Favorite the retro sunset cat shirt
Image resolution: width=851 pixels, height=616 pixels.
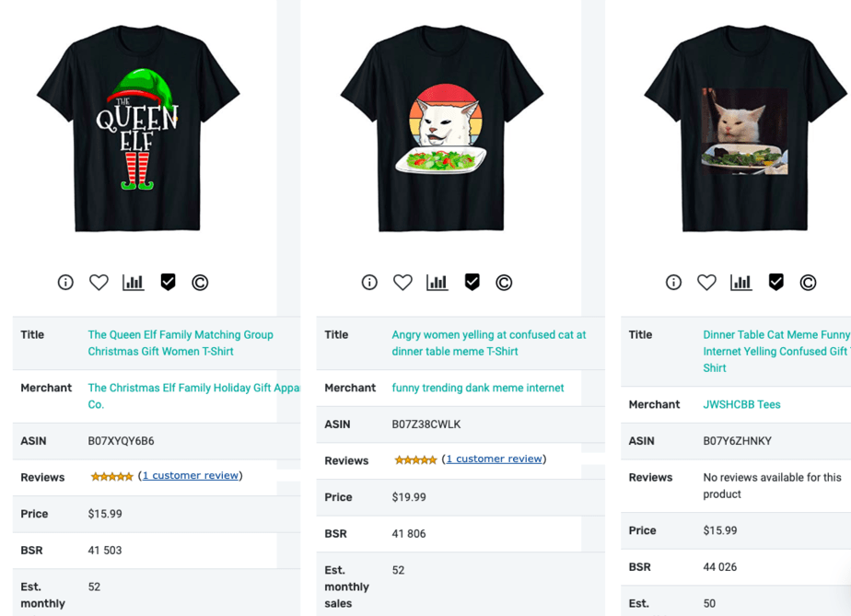click(402, 283)
